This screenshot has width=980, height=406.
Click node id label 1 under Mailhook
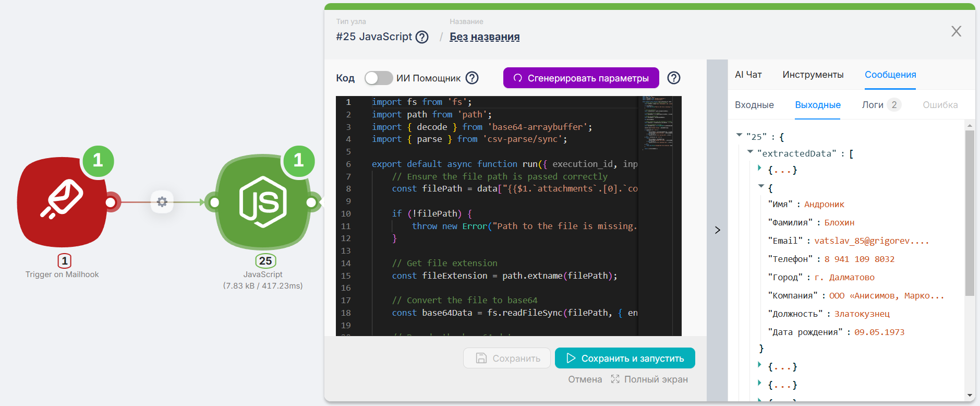click(65, 261)
